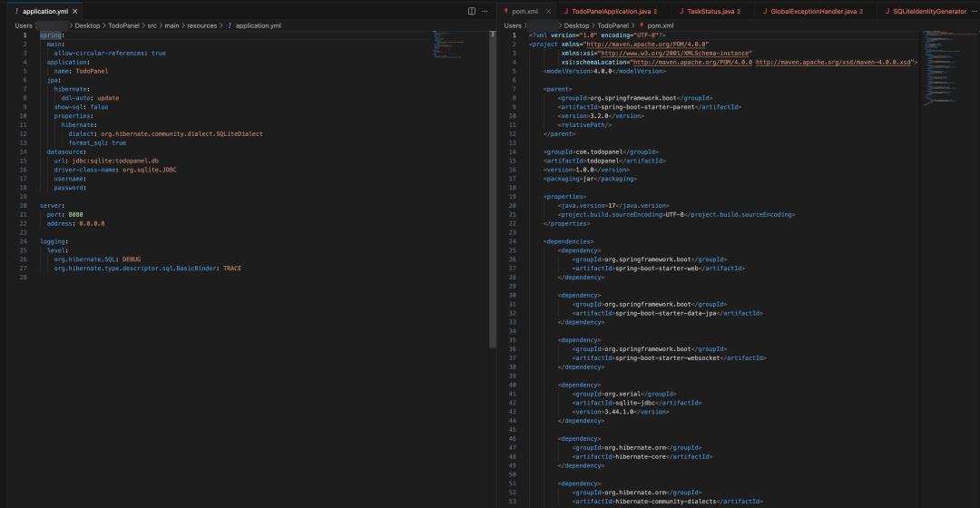Click the left editor vertical scrollbar

(x=493, y=181)
